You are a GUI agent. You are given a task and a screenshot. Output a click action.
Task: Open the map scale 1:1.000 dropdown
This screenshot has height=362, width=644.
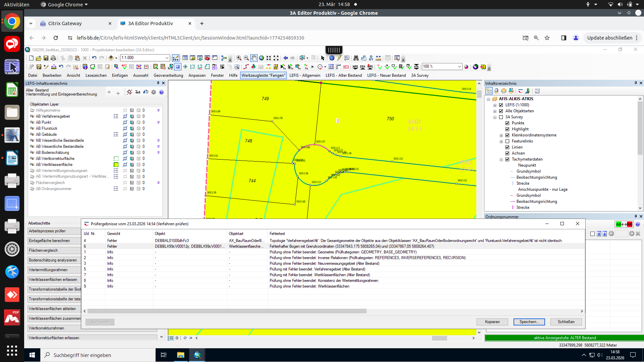tap(167, 58)
